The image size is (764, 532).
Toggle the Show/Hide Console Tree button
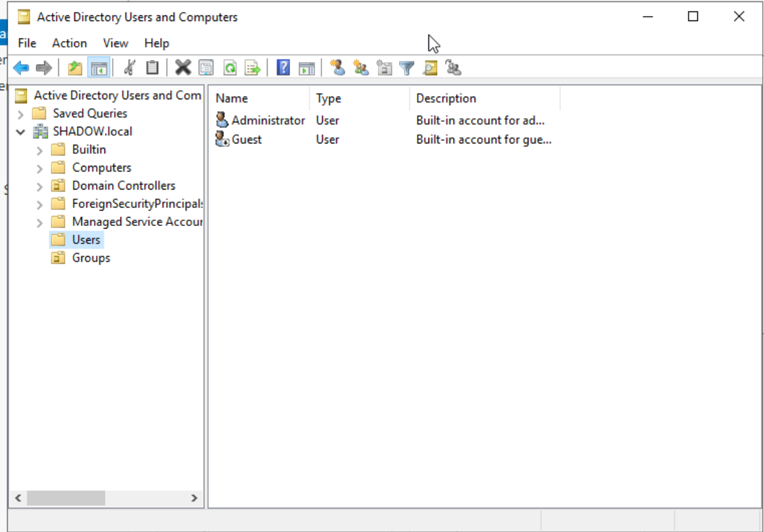tap(99, 68)
